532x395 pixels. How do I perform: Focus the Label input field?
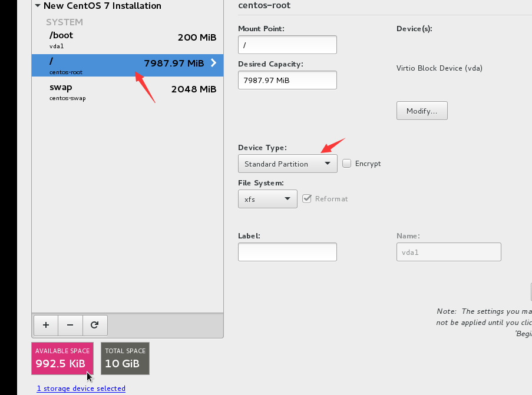[x=288, y=252]
